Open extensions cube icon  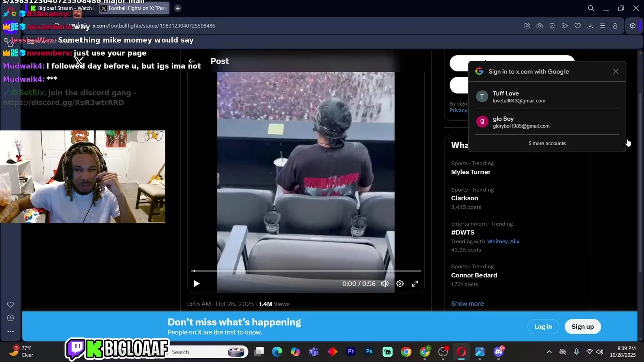[x=633, y=26]
